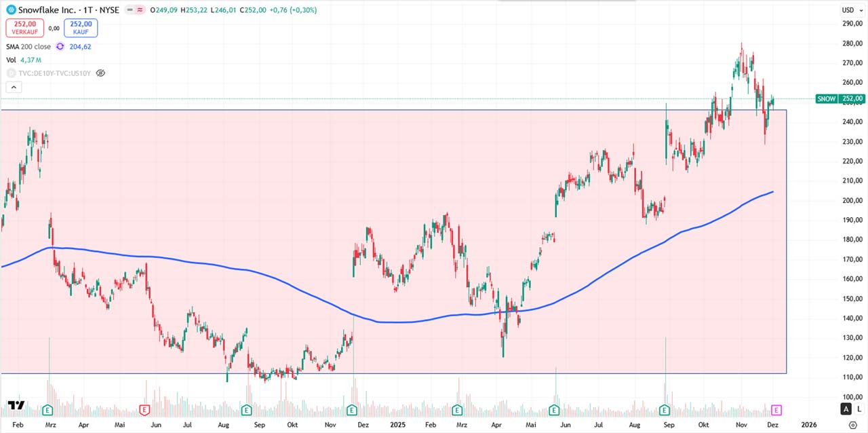Click the SNOW price label on the axis
Screen dimensions: 868x433
tap(840, 99)
